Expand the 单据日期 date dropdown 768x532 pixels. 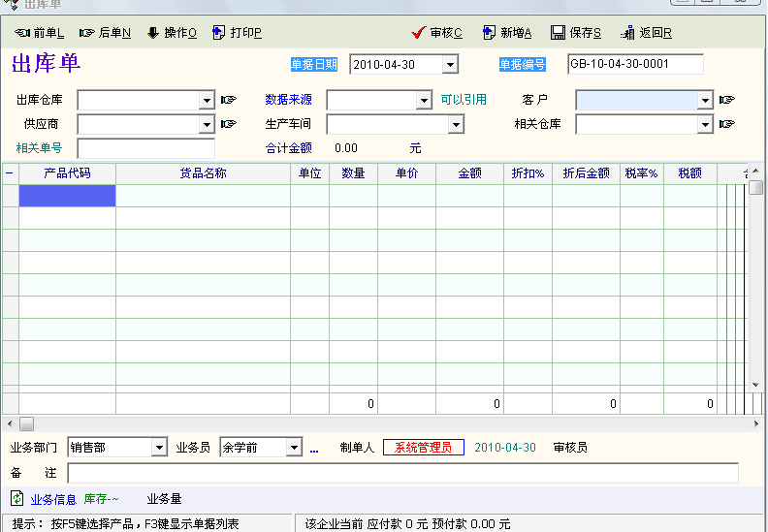click(x=449, y=65)
